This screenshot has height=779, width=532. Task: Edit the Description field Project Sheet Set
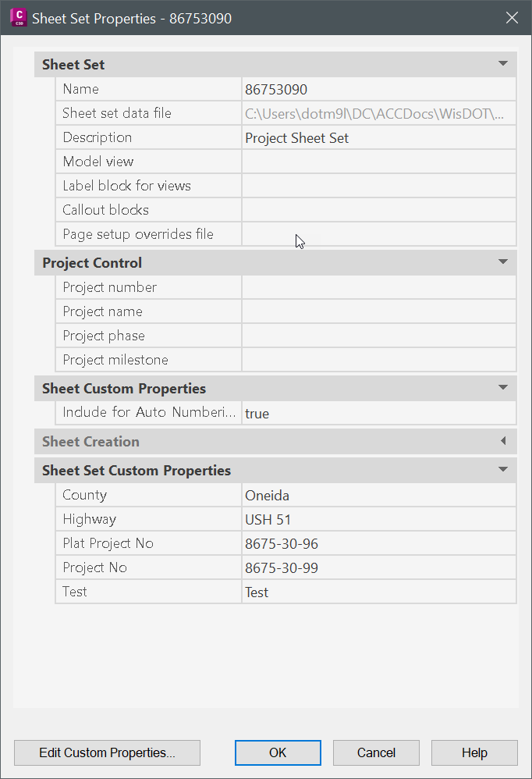(378, 137)
